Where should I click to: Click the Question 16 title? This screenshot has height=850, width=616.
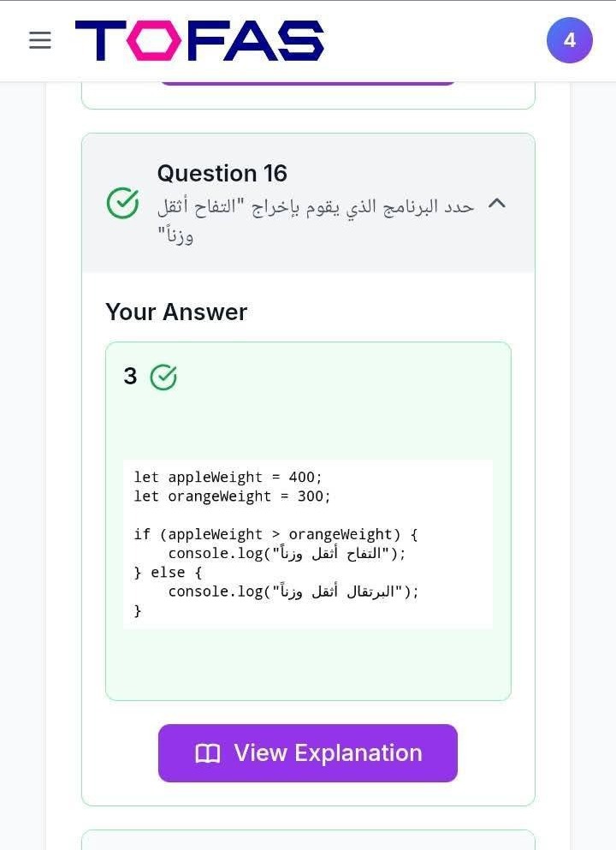(222, 174)
